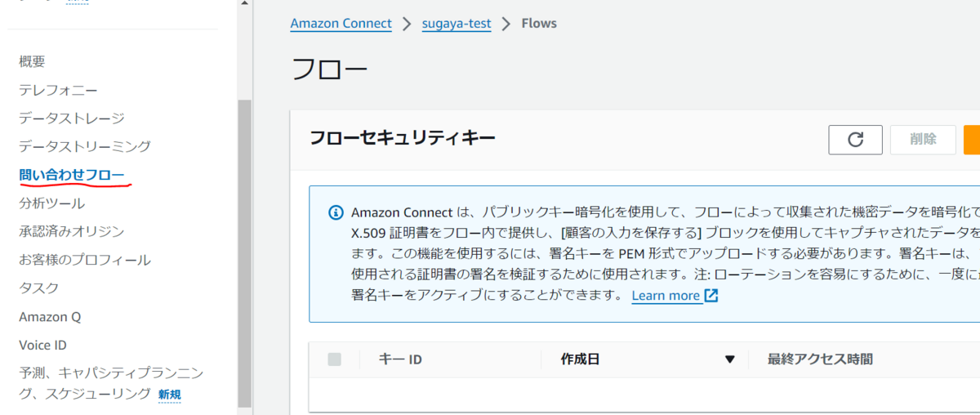This screenshot has height=415, width=980.
Task: Click the キー ID column header
Action: [400, 359]
